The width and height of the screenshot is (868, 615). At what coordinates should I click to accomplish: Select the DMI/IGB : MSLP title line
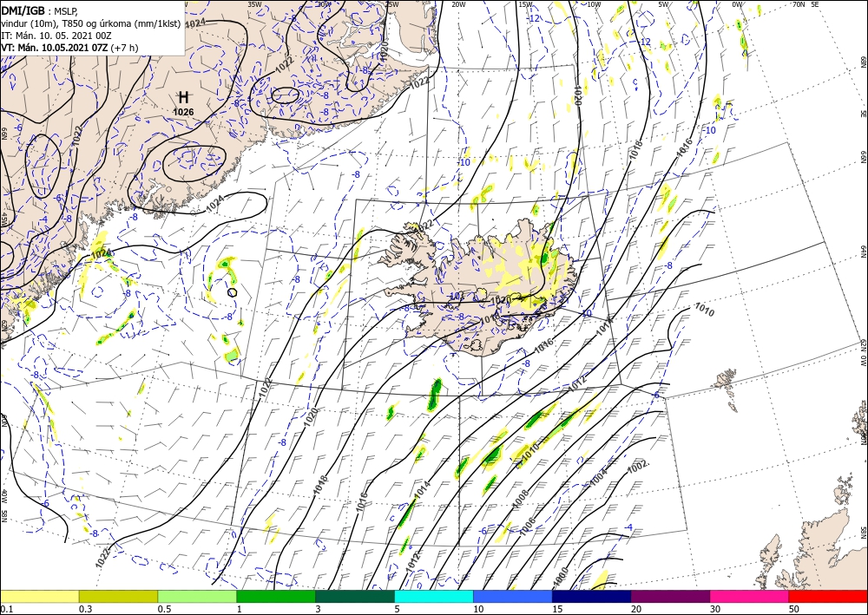pyautogui.click(x=40, y=10)
